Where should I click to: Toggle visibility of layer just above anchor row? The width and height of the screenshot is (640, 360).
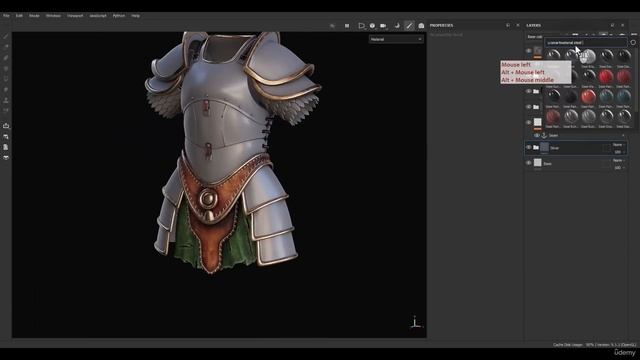(529, 122)
